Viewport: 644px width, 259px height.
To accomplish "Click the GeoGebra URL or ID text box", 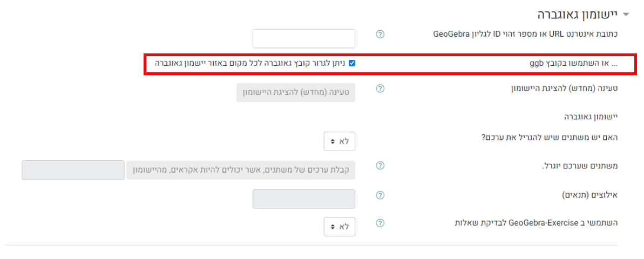I will click(x=304, y=39).
